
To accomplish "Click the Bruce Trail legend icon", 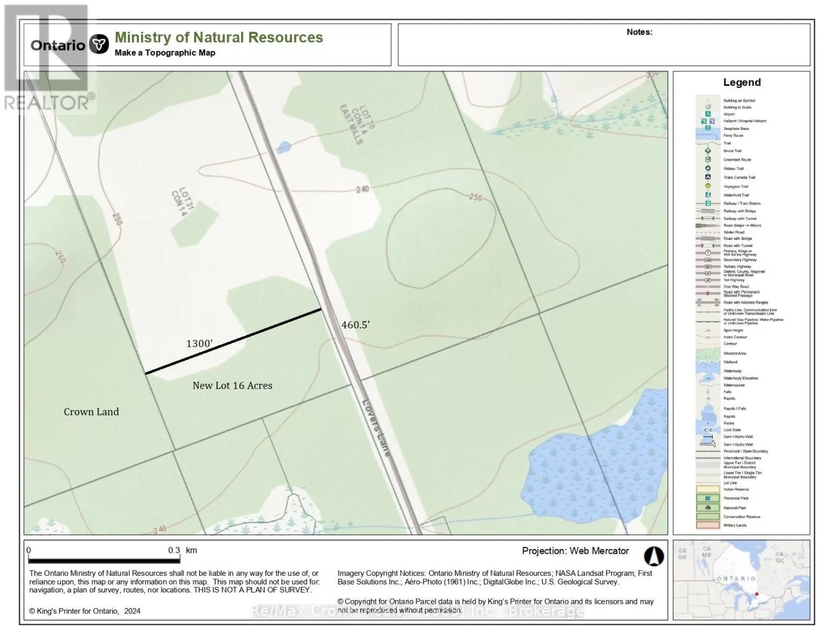I will coord(708,151).
